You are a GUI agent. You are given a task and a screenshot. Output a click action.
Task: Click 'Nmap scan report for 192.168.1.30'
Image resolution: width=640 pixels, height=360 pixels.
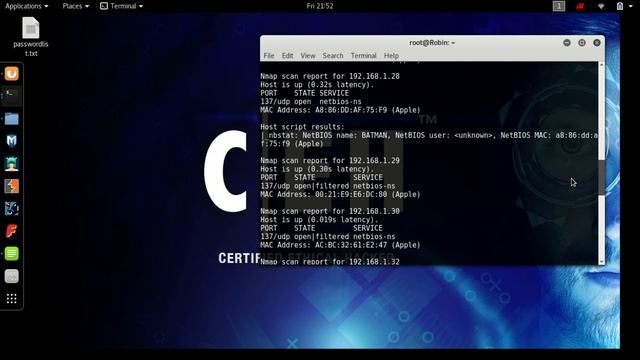coord(330,211)
